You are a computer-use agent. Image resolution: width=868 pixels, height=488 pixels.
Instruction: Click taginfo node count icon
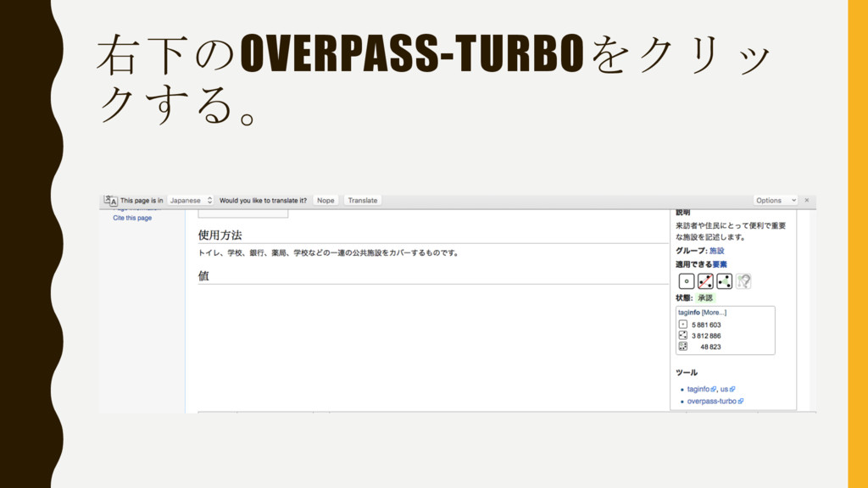(x=683, y=324)
